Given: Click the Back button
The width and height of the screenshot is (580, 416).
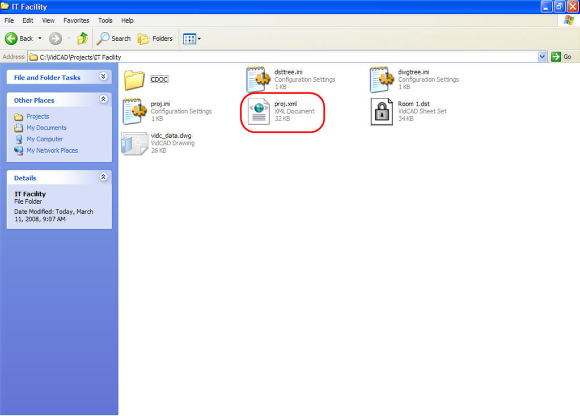Looking at the screenshot, I should [x=19, y=38].
